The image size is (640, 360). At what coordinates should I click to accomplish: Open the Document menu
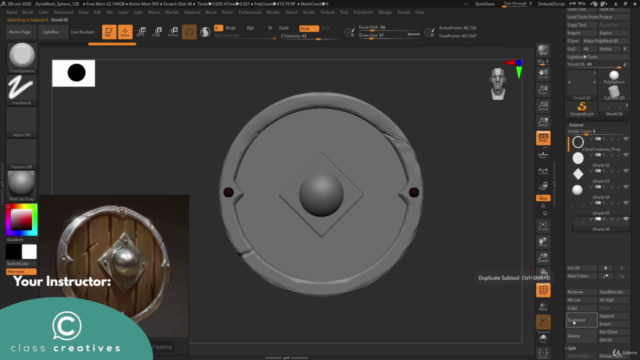[63, 12]
